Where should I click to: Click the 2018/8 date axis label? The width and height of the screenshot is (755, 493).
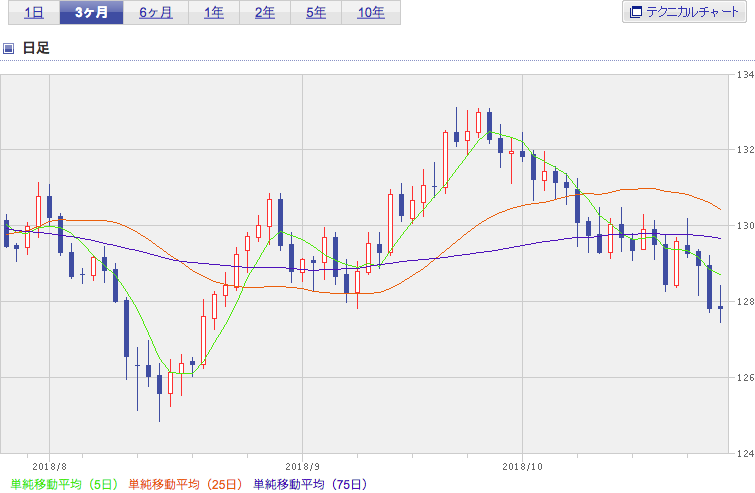tap(49, 467)
